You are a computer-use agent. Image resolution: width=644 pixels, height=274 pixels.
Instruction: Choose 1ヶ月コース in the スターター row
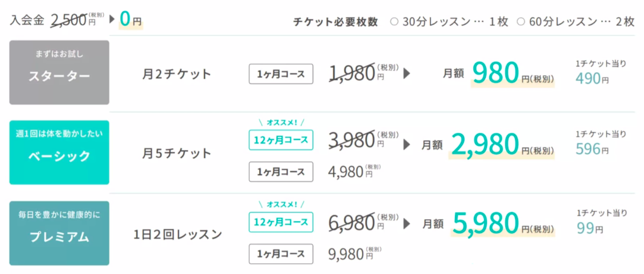click(281, 74)
